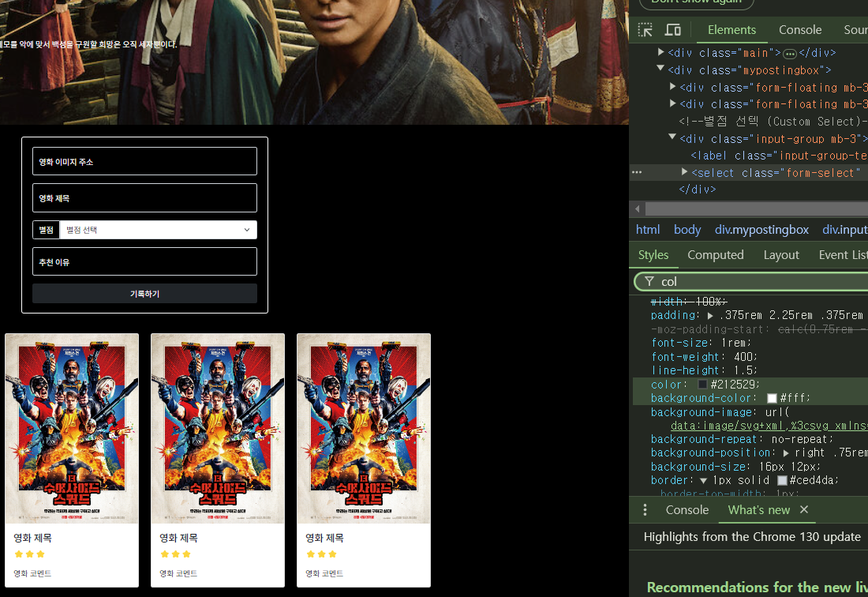Open the background-image data URL link

769,426
